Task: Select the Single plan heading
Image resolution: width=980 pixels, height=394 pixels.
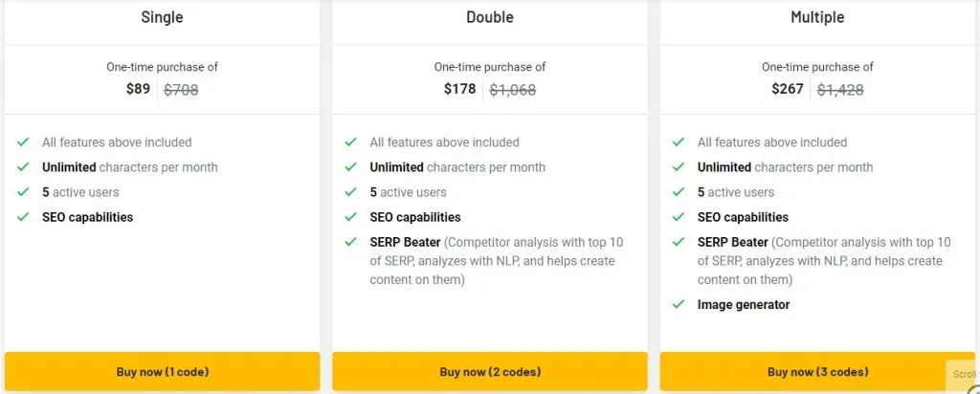Action: click(162, 17)
